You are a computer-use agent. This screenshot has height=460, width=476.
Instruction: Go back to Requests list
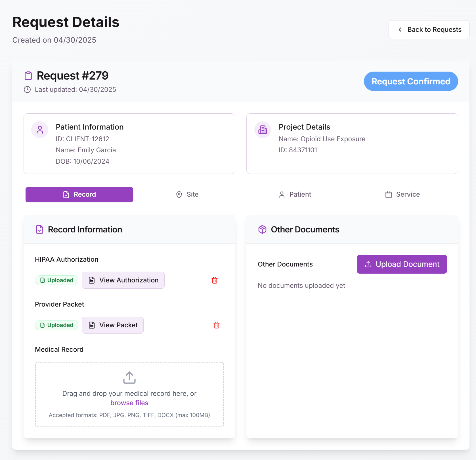(x=429, y=30)
